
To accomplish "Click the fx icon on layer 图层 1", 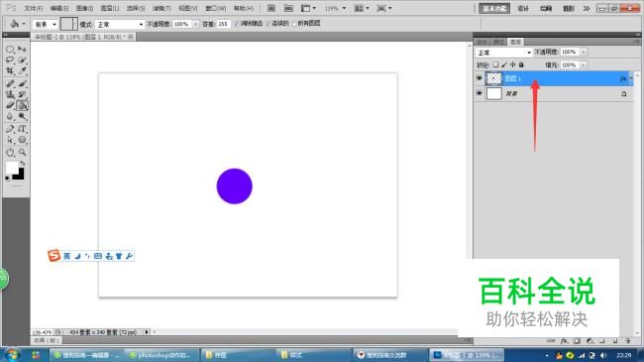I will click(623, 78).
